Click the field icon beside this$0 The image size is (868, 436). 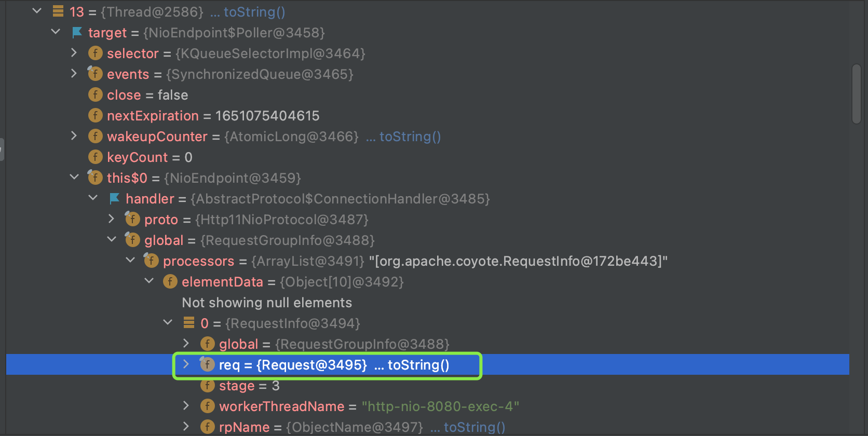point(95,177)
